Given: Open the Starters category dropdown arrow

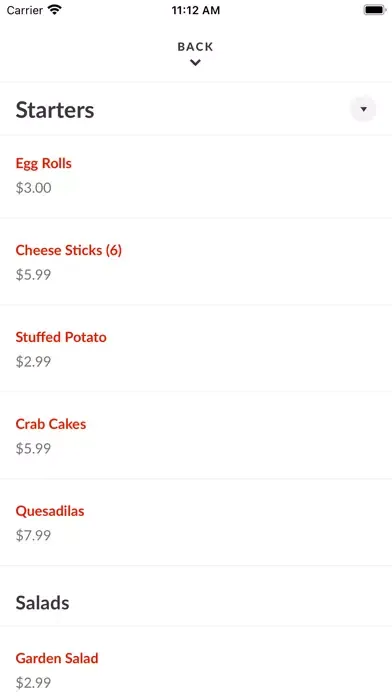Looking at the screenshot, I should [363, 109].
